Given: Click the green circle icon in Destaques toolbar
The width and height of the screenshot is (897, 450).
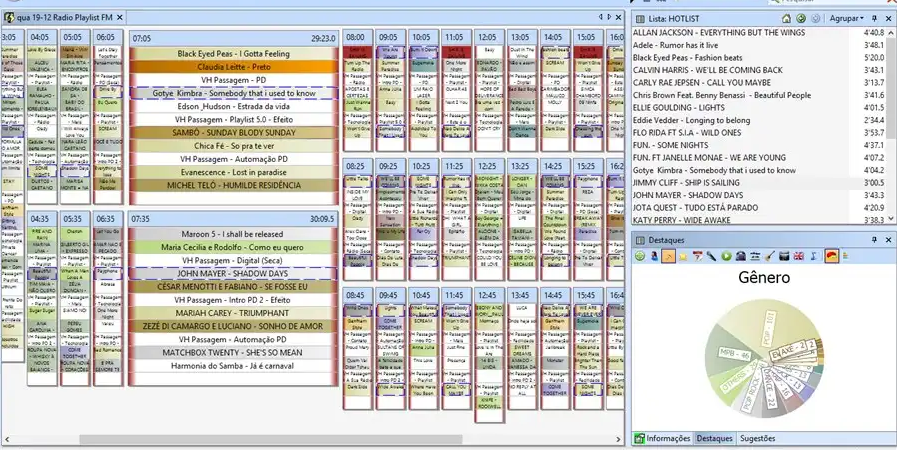Looking at the screenshot, I should 640,256.
